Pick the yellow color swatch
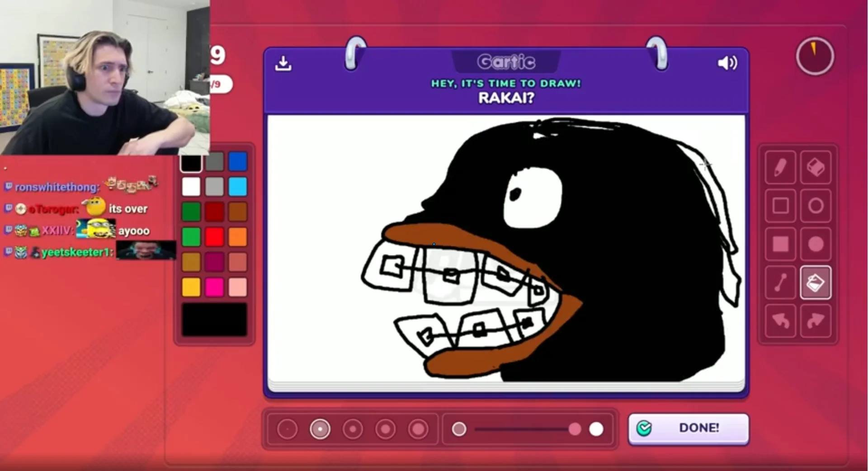This screenshot has width=868, height=471. tap(191, 287)
